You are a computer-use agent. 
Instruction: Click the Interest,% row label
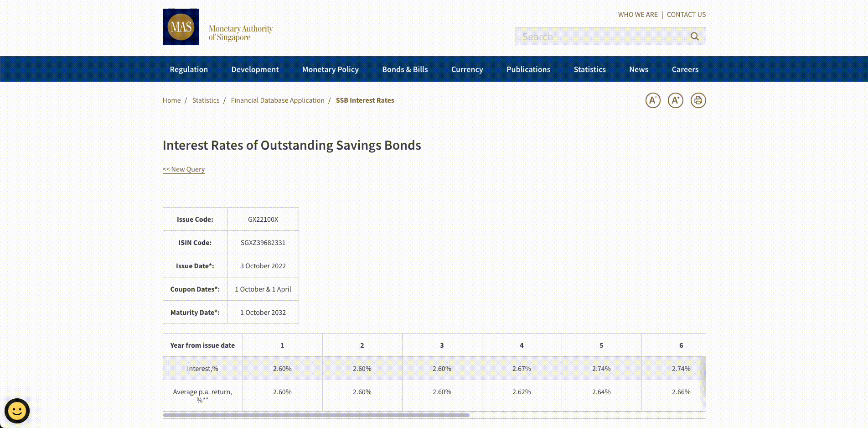coord(202,369)
